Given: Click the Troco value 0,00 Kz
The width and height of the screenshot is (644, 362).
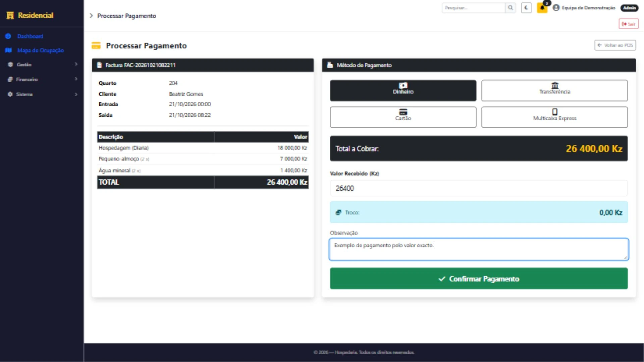Looking at the screenshot, I should tap(611, 213).
